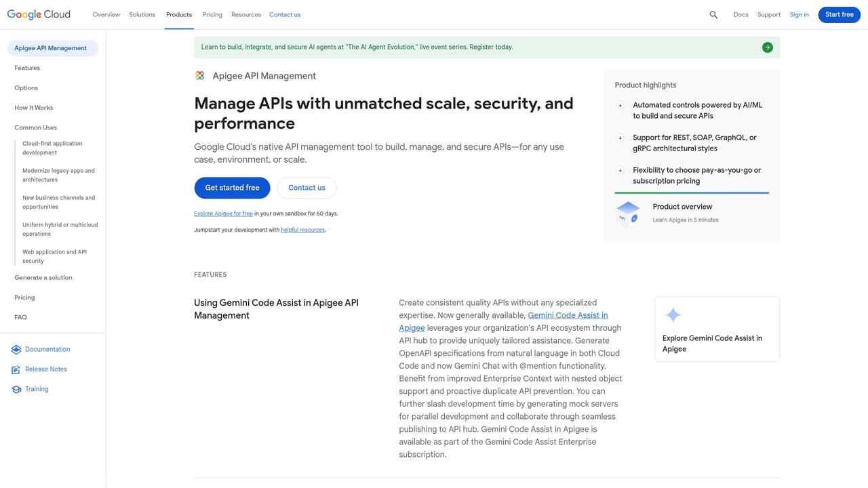Expand the pay-as-you-go pricing highlight
The image size is (868, 488).
[620, 170]
